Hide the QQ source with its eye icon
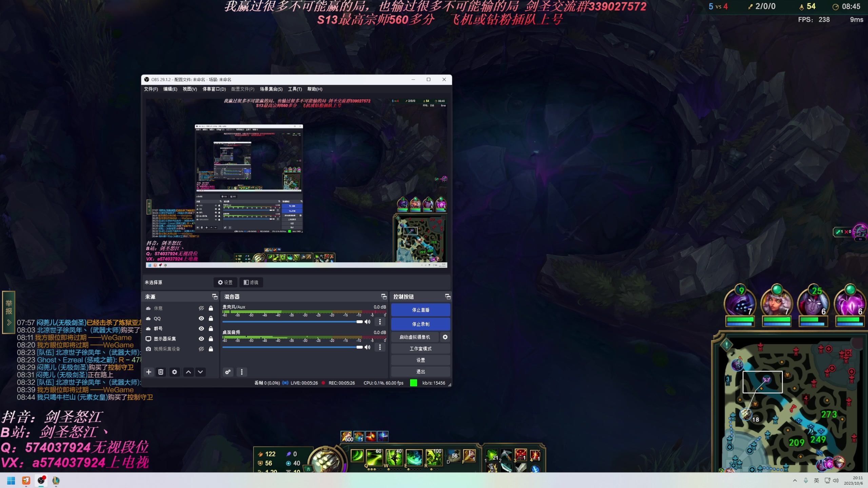 tap(201, 318)
